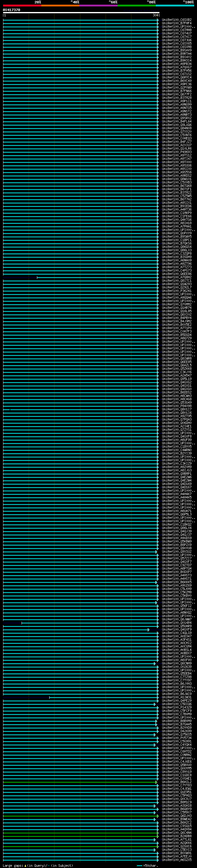Screen dimensions: 197x868
Task: Select the UniRef100_A7Q0G7 label
Action: 177,67
